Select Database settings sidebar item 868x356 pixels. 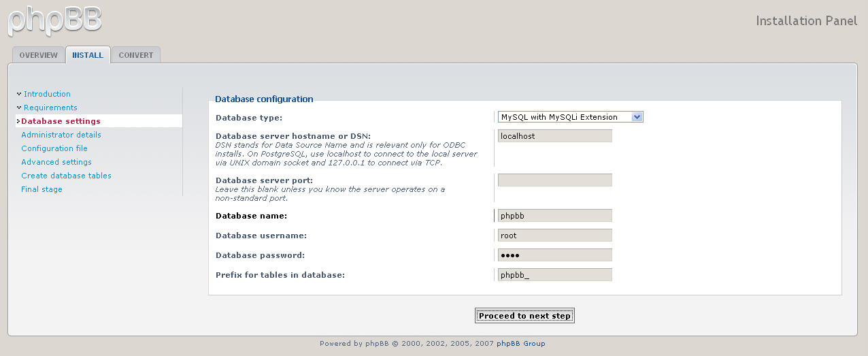(61, 121)
